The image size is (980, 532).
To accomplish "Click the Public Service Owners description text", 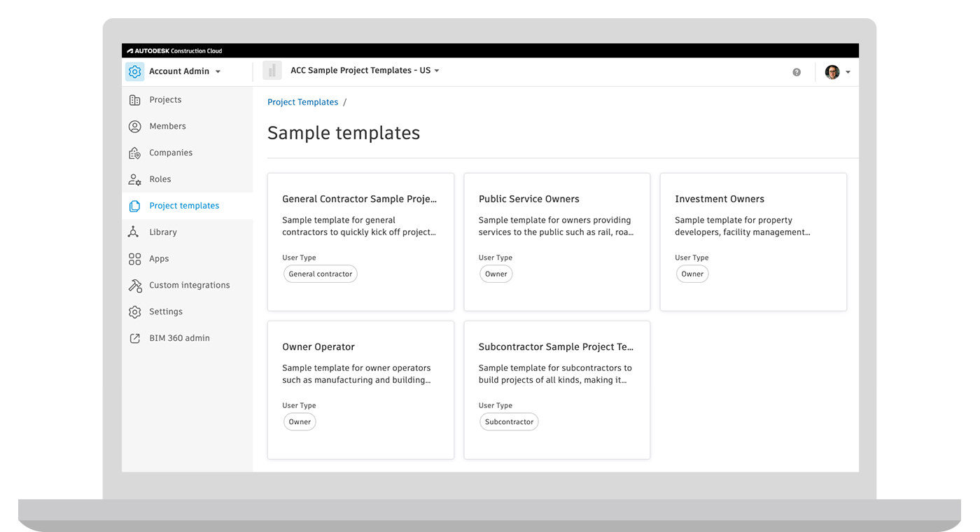I will coord(556,226).
